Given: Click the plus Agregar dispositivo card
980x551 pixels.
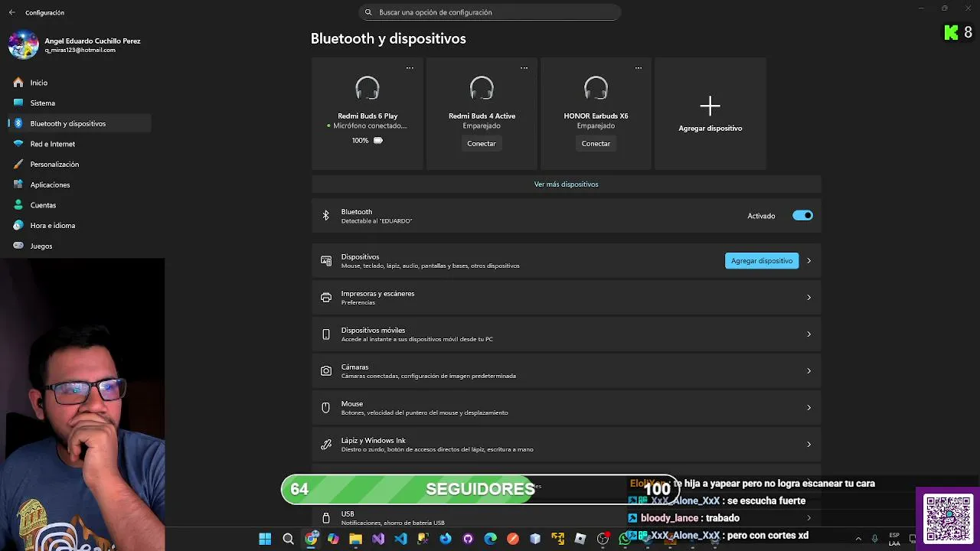Looking at the screenshot, I should click(710, 113).
